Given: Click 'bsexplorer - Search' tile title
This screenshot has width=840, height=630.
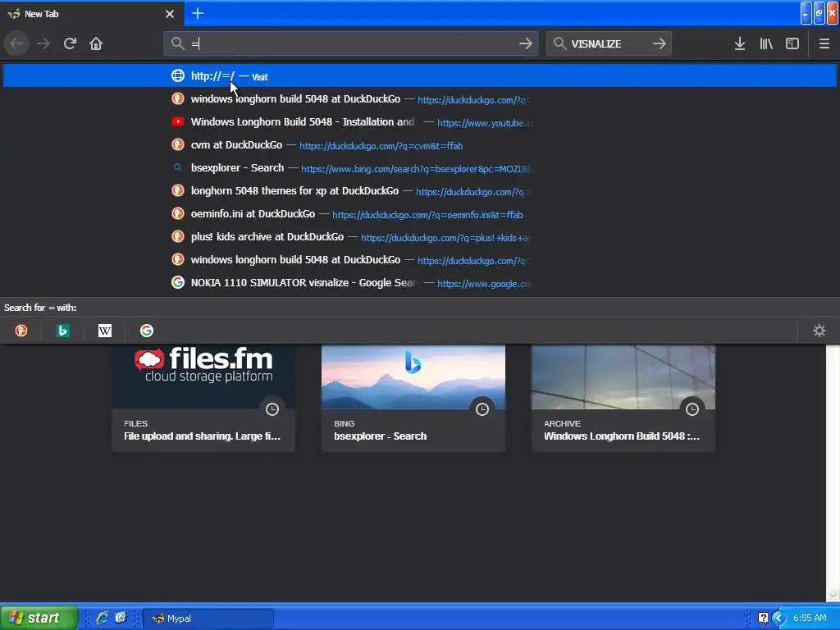Looking at the screenshot, I should (x=381, y=436).
